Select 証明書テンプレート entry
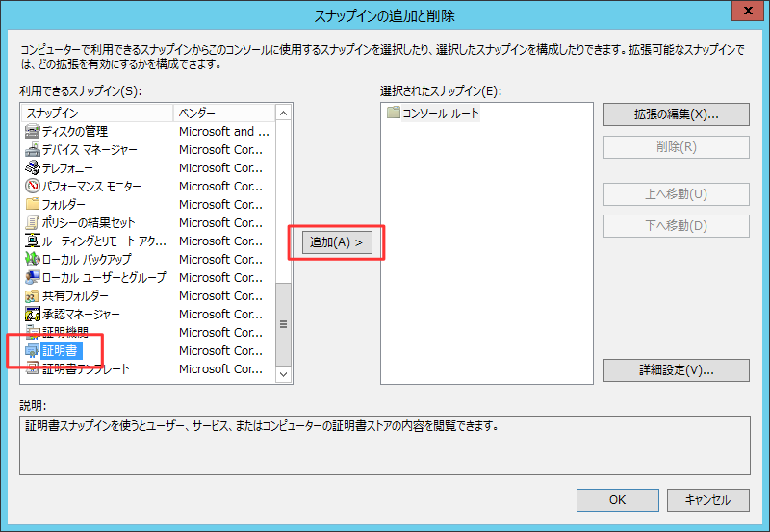Viewport: 770px width, 532px height. click(x=86, y=369)
